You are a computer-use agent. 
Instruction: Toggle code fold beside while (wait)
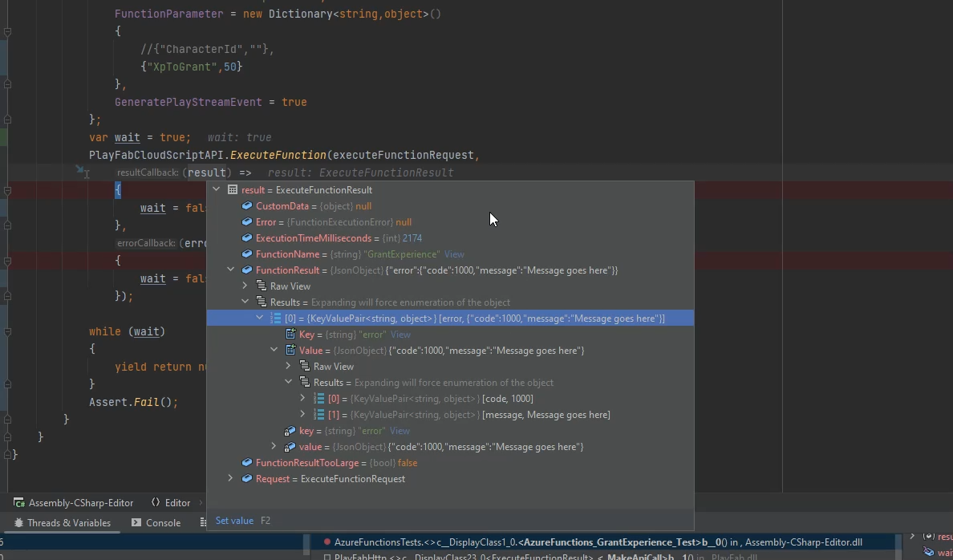(7, 332)
